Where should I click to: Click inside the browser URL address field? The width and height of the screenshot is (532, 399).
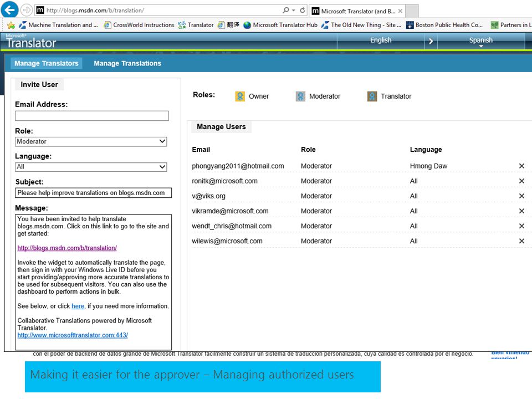tap(163, 11)
